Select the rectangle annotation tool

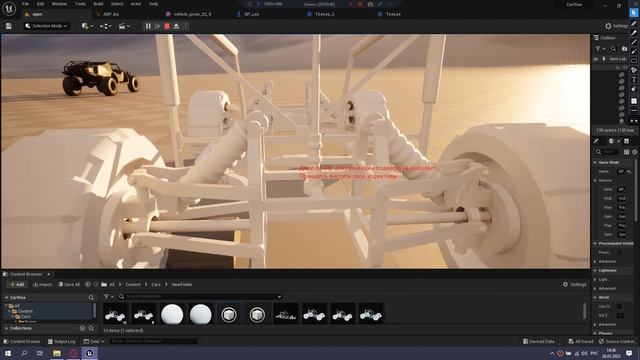634,61
